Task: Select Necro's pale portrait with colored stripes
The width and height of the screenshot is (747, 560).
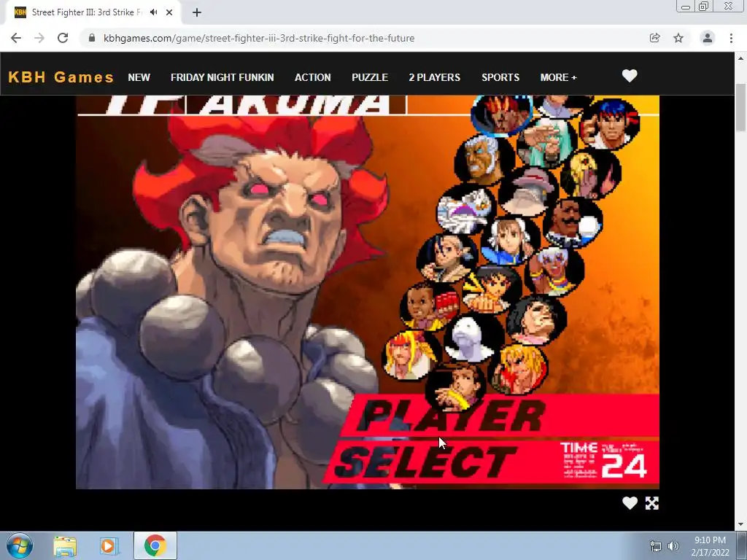Action: coord(466,209)
